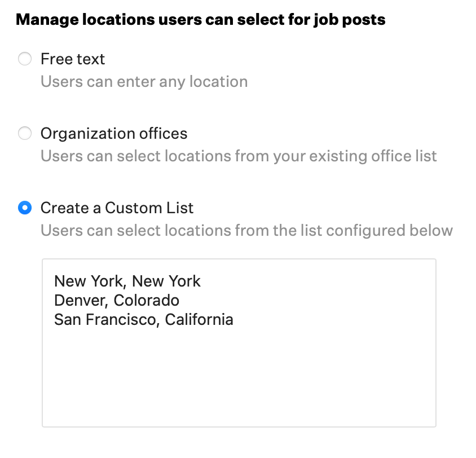Click the "list configured below" description text
Image resolution: width=476 pixels, height=458 pixels.
[390, 231]
